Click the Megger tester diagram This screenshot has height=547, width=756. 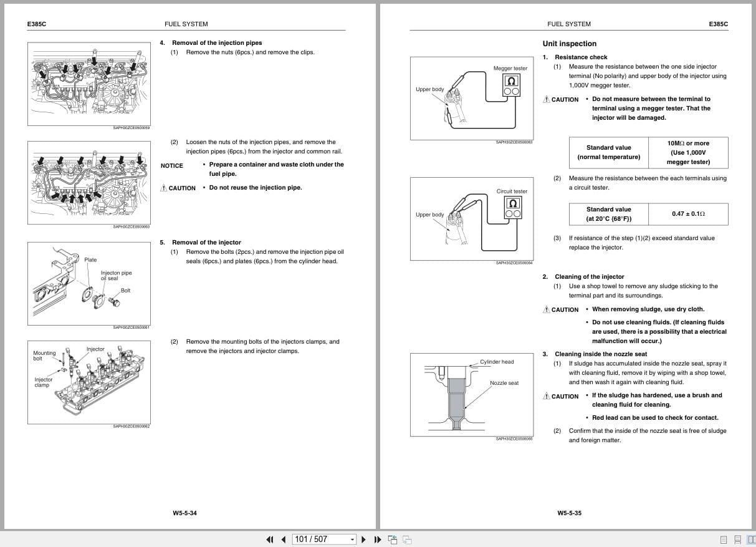tap(472, 98)
